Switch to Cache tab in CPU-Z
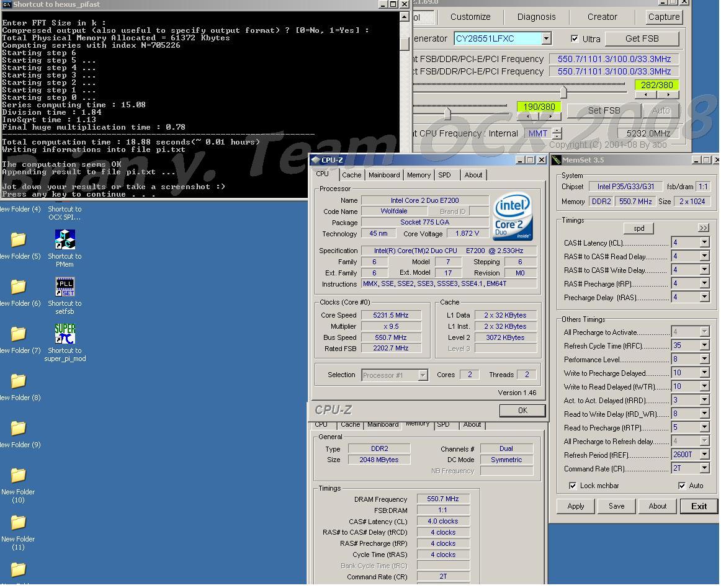The width and height of the screenshot is (721, 588). [352, 175]
